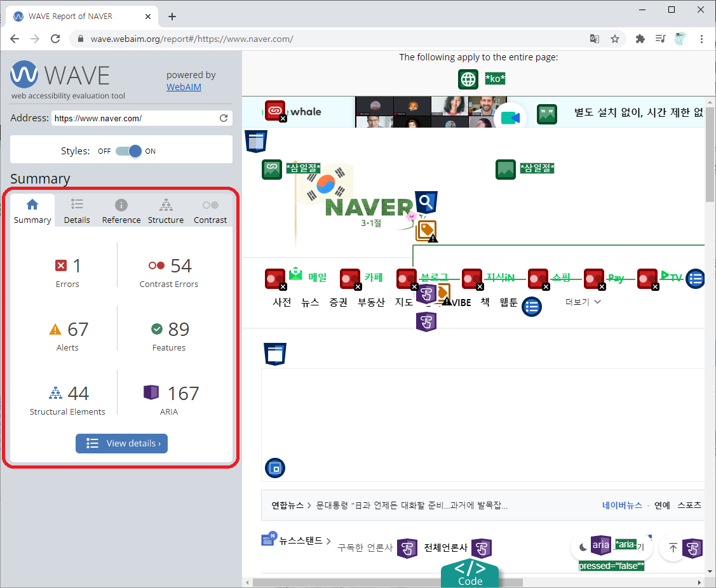Open the 사전 link

tap(281, 302)
